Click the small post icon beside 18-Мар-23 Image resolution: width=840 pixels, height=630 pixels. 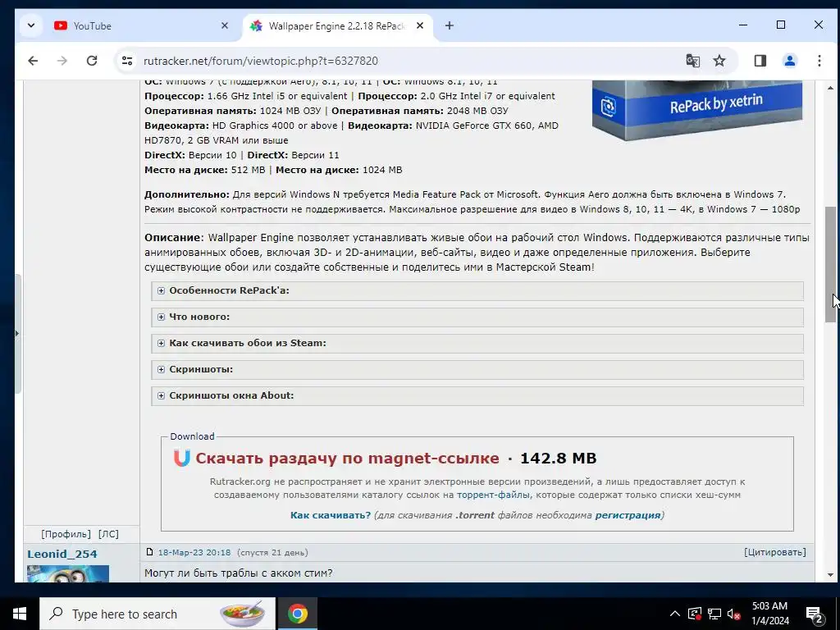point(149,552)
